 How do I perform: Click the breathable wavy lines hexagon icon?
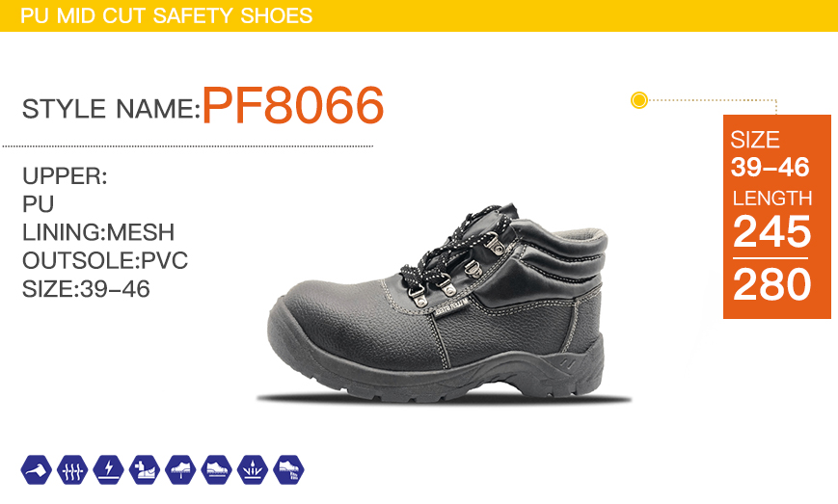click(x=72, y=470)
